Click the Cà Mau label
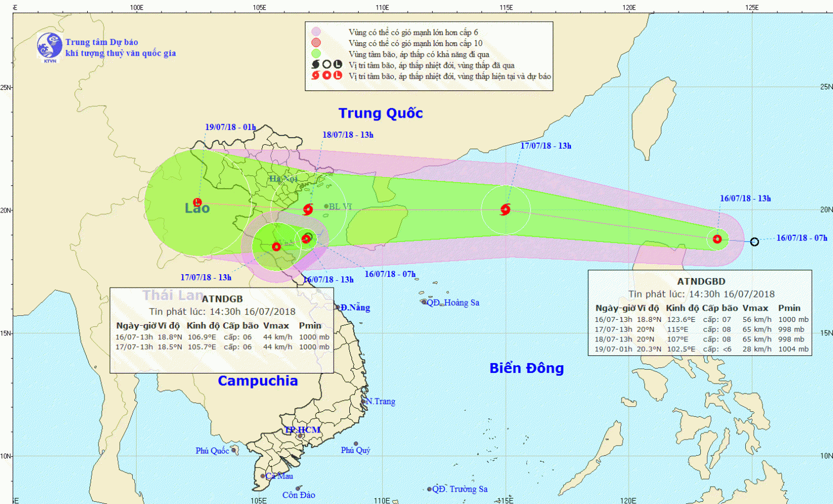Viewport: 833px width, 504px height. click(279, 476)
